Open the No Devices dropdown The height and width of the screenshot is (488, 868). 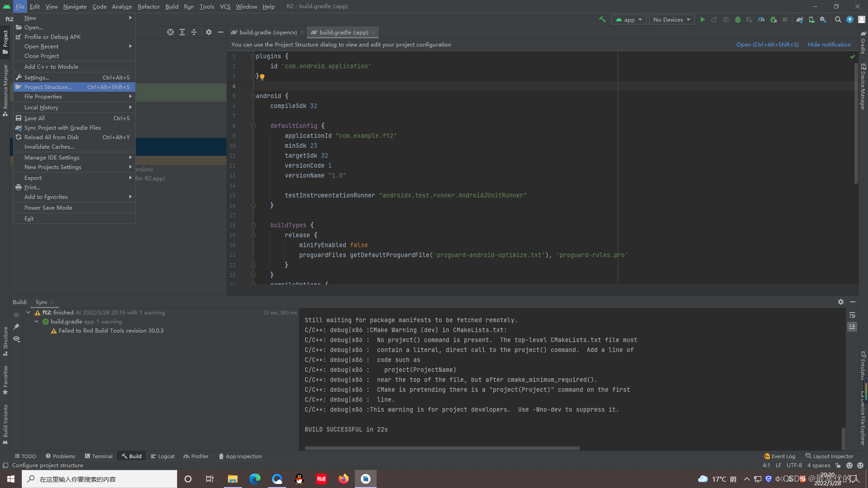tap(671, 19)
